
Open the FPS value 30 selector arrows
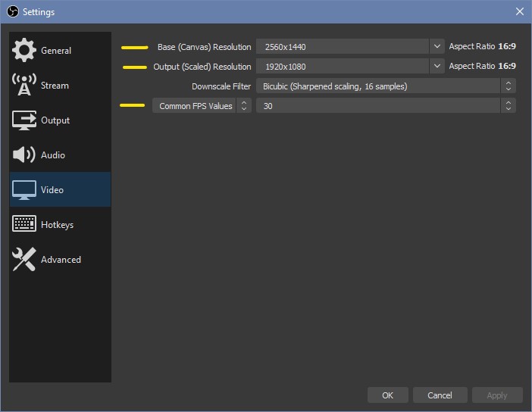(x=509, y=106)
